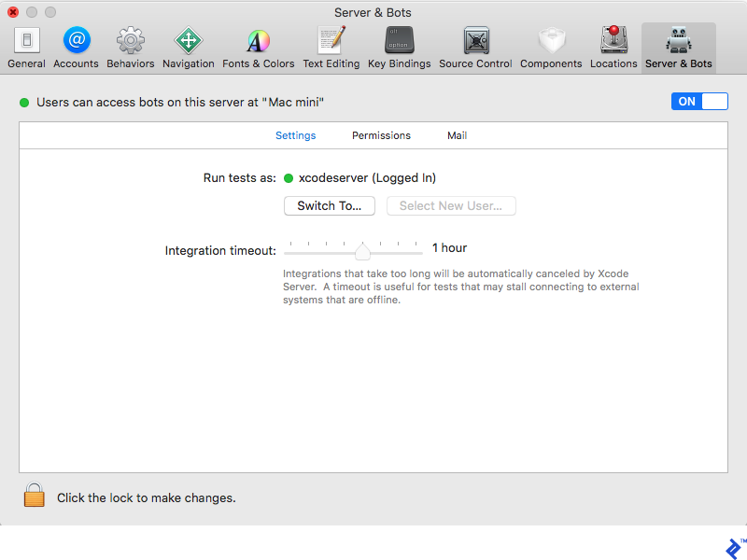Click the Toptal logo at bottom right
Screen dimensions: 747x560
(x=731, y=549)
